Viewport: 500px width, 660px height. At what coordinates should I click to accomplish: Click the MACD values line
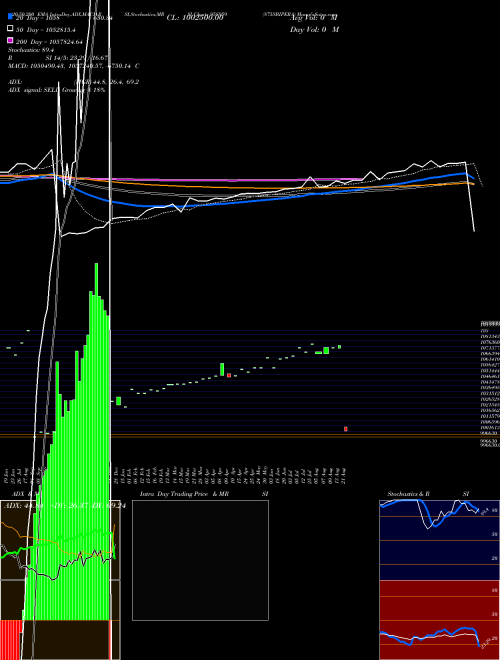pos(74,66)
